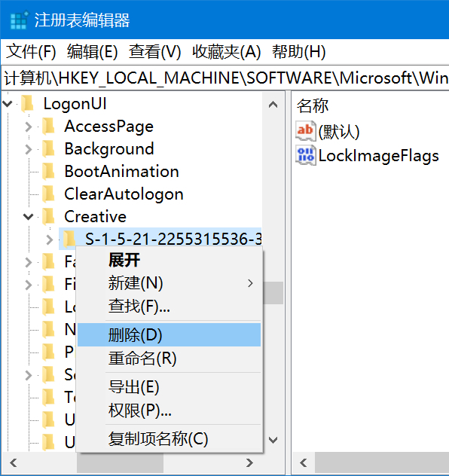Click the BootAnimation folder icon
Viewport: 449px width, 476px height.
48,172
